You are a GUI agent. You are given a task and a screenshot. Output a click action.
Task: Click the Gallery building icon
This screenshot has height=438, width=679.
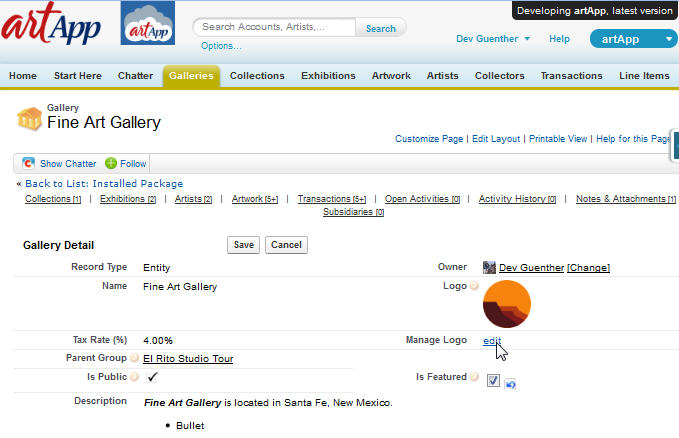coord(30,119)
